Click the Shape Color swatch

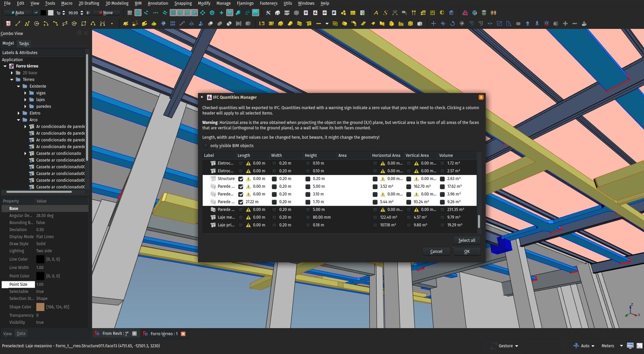pos(40,307)
